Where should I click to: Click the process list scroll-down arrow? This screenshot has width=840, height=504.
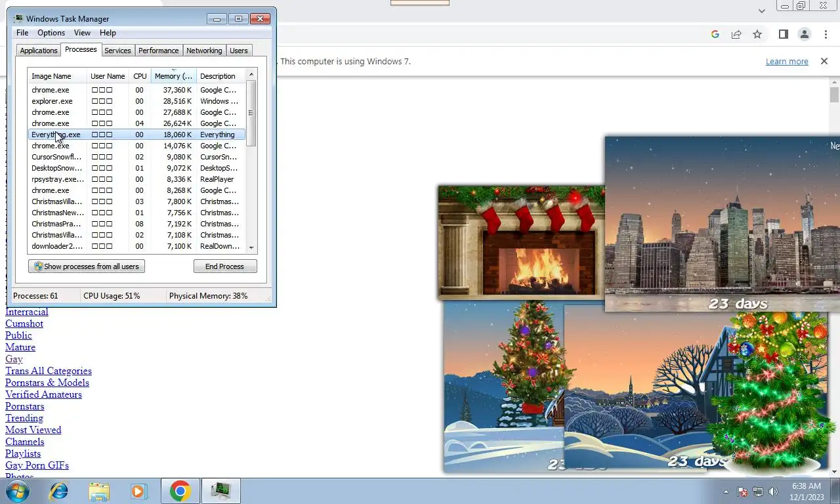pyautogui.click(x=251, y=248)
